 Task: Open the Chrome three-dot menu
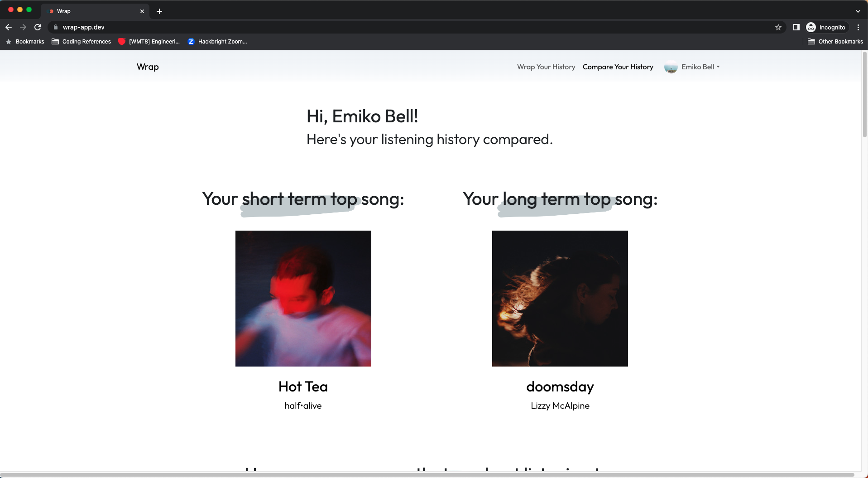(x=858, y=27)
